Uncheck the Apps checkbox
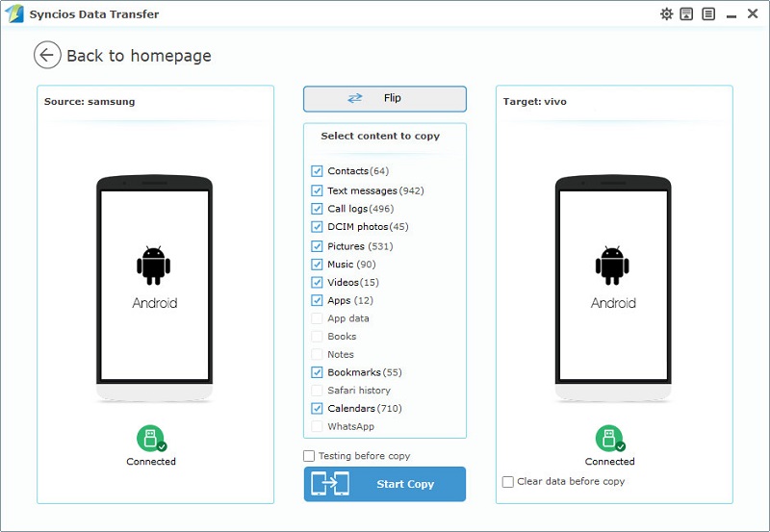Image resolution: width=770 pixels, height=532 pixels. pos(317,300)
